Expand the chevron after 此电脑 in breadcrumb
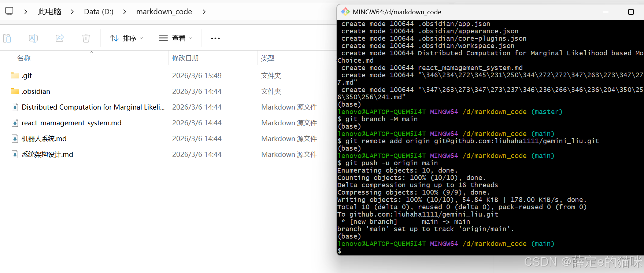This screenshot has height=273, width=644. tap(72, 12)
